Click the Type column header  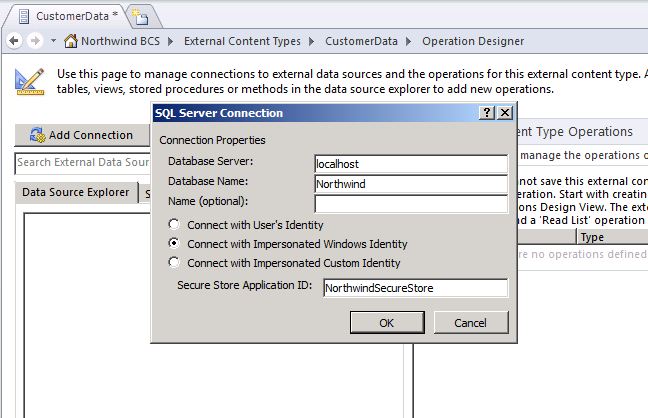[612, 237]
